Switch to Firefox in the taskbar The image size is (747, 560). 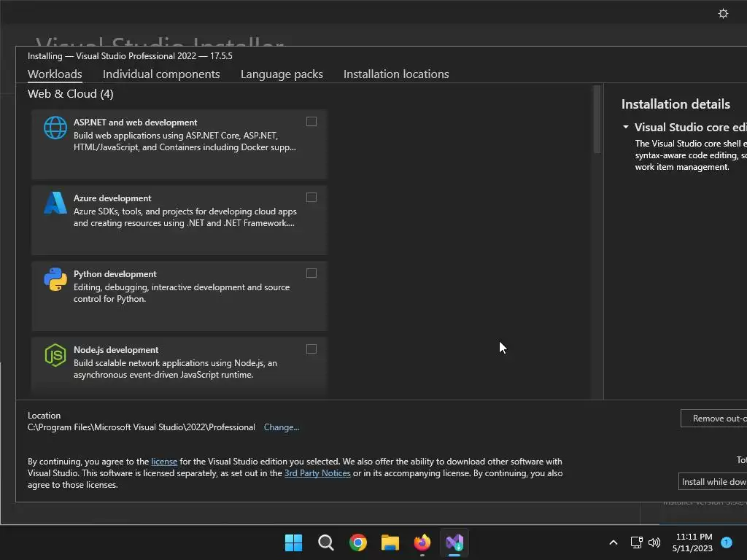click(422, 542)
